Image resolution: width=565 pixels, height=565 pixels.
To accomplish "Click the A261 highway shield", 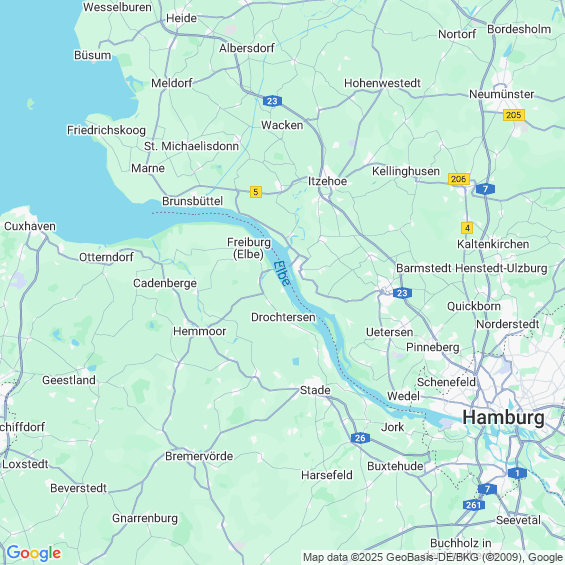I will click(473, 505).
